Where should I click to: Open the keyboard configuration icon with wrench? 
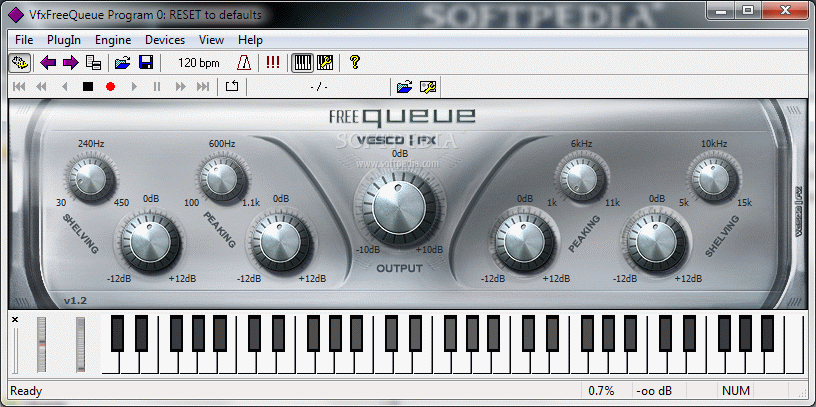tap(325, 63)
